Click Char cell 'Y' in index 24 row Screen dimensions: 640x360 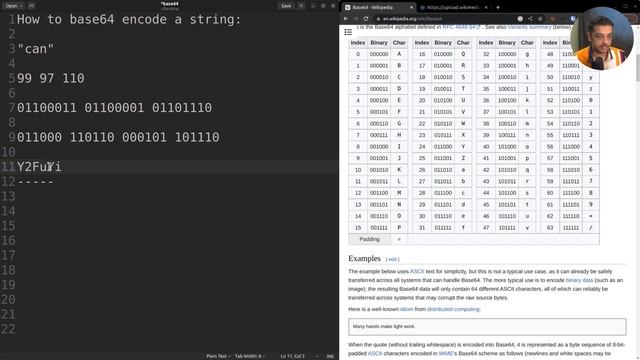(463, 147)
